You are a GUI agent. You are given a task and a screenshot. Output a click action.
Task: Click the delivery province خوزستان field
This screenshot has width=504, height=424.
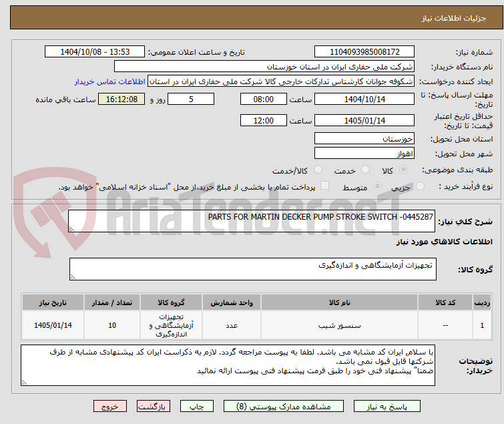364,138
